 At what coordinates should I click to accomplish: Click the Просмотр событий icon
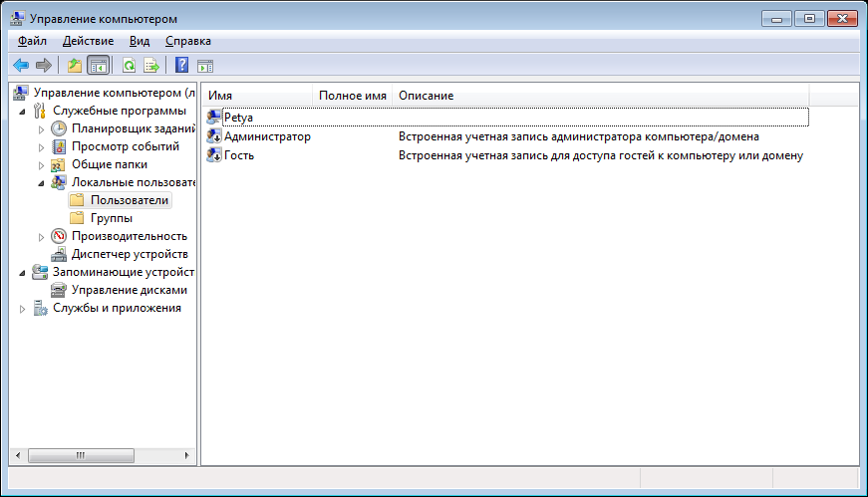click(59, 146)
